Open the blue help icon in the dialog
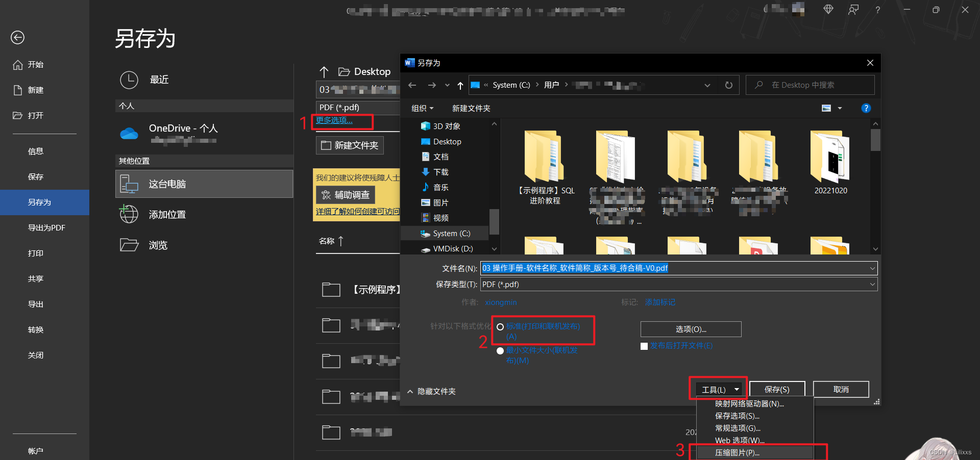Screen dimensions: 980x460 coord(866,108)
